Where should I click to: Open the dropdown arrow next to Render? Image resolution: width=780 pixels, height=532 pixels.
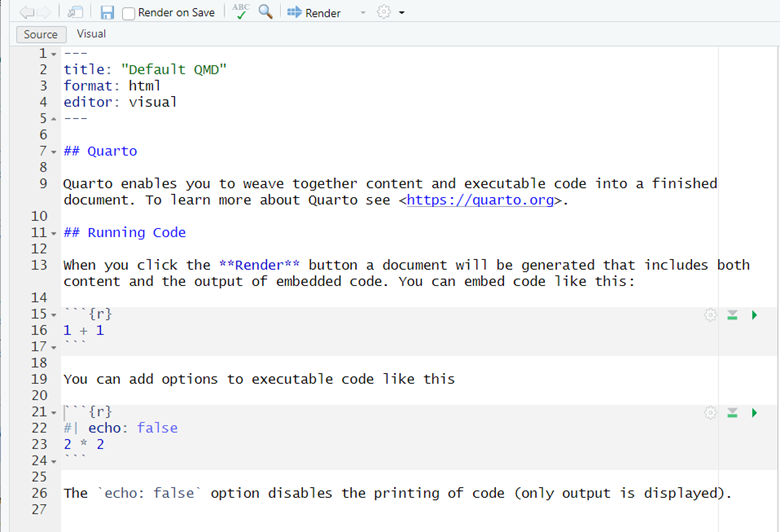(363, 12)
